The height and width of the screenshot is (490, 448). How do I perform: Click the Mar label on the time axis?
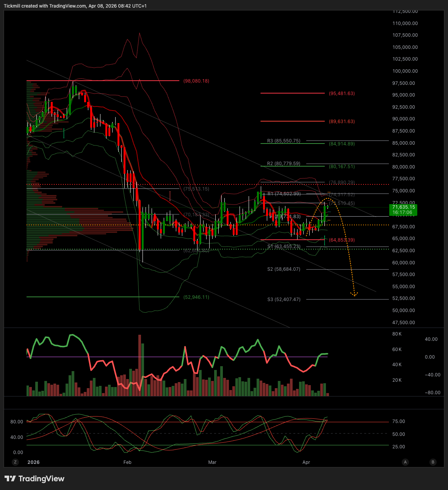point(212,462)
